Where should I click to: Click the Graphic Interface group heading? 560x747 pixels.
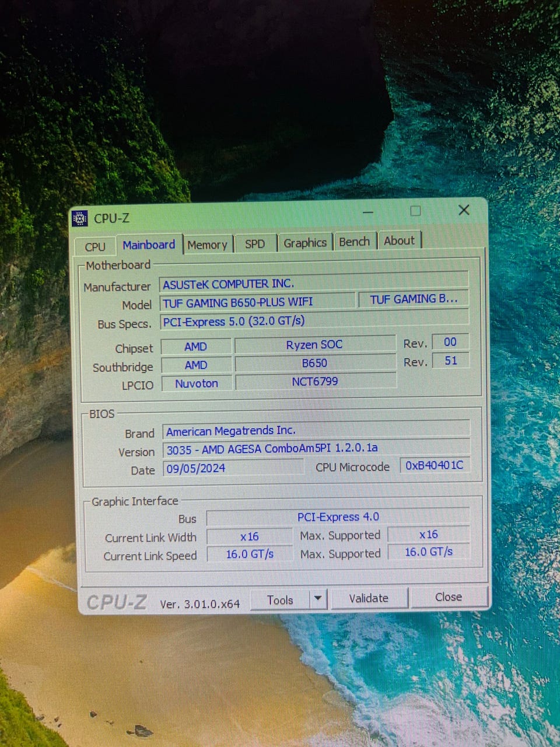[x=135, y=501]
